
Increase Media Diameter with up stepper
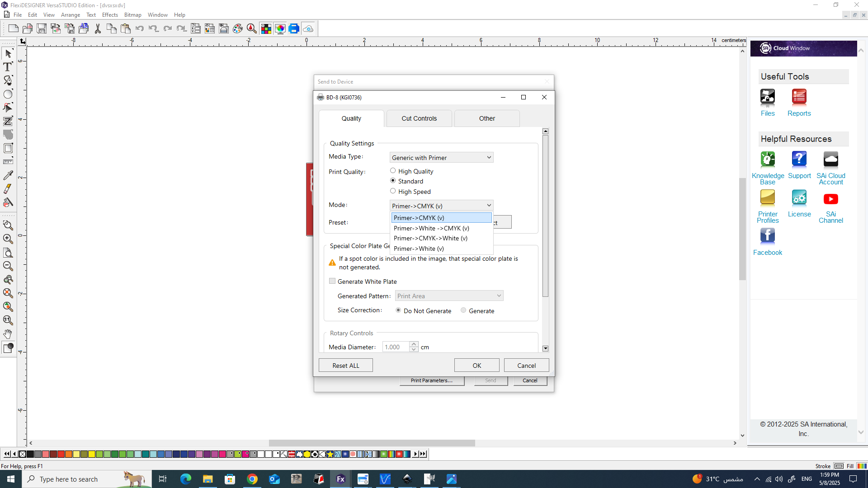point(414,344)
